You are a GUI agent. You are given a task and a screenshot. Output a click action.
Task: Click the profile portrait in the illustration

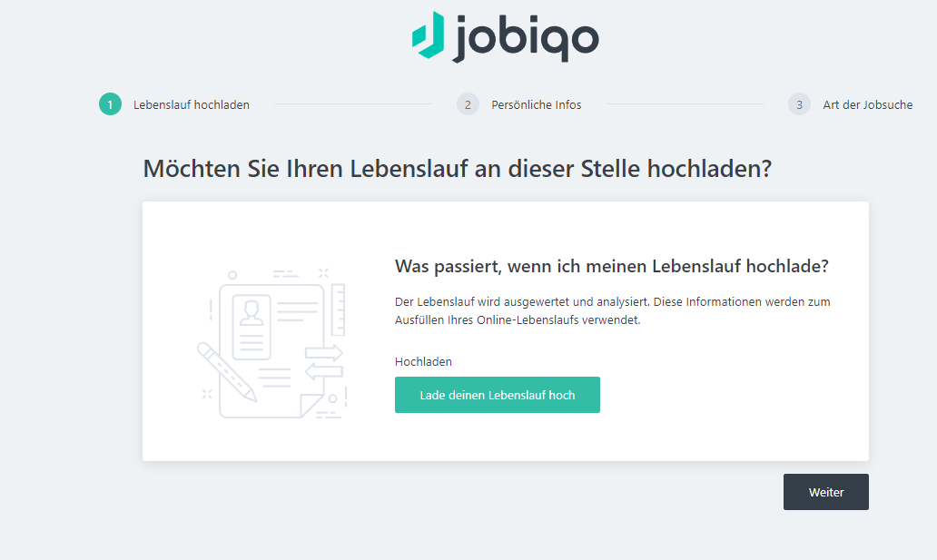point(252,313)
